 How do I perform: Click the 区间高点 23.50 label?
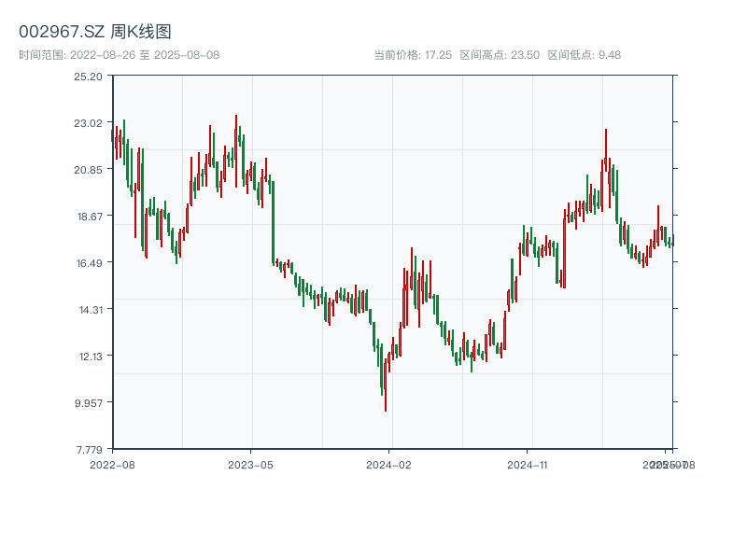pos(500,55)
